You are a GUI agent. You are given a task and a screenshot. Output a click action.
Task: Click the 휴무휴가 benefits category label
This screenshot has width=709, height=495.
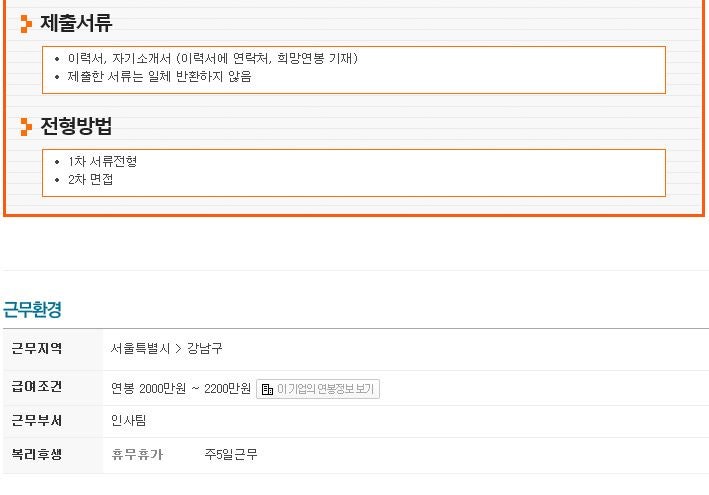(x=137, y=454)
